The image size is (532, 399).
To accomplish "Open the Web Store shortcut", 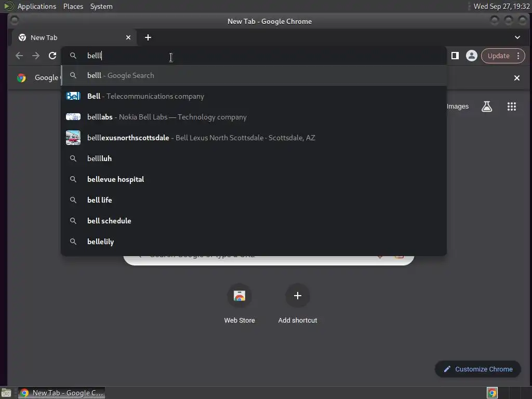I will point(239,303).
